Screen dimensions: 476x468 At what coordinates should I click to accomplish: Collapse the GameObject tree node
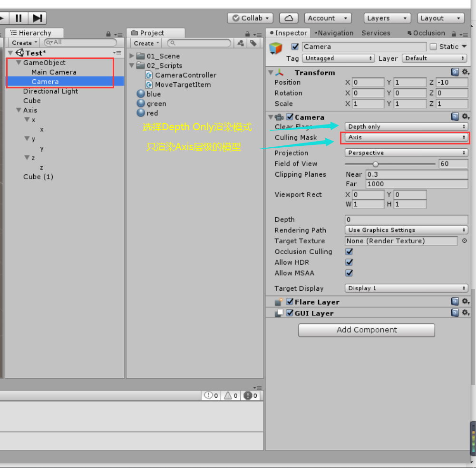[x=19, y=63]
